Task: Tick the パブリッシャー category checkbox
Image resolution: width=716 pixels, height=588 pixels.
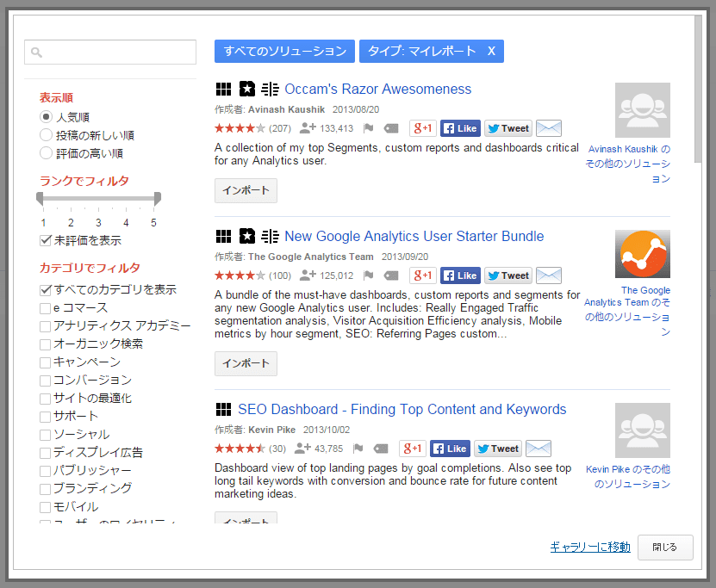Action: (45, 471)
